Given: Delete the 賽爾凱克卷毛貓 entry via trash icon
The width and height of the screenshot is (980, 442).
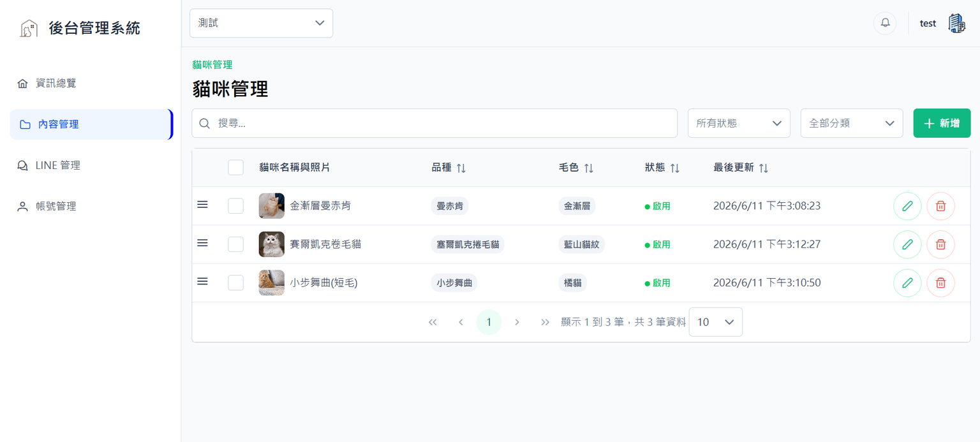Looking at the screenshot, I should click(x=940, y=244).
